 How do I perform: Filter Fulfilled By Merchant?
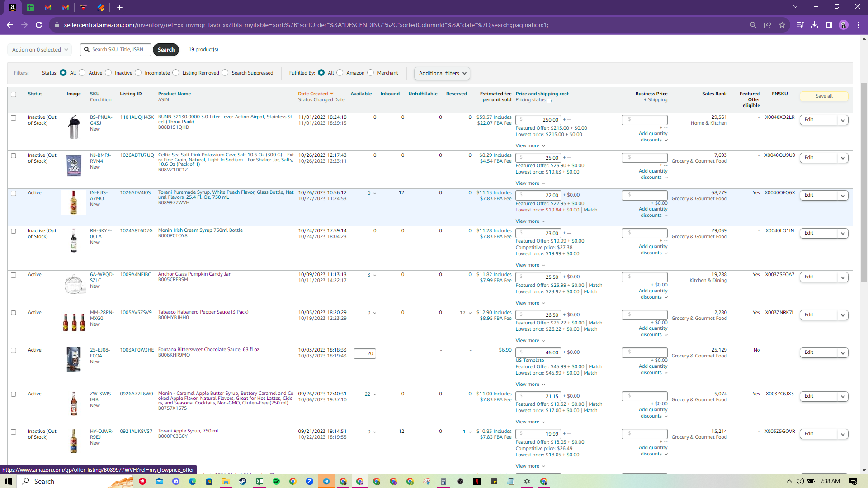tap(371, 73)
